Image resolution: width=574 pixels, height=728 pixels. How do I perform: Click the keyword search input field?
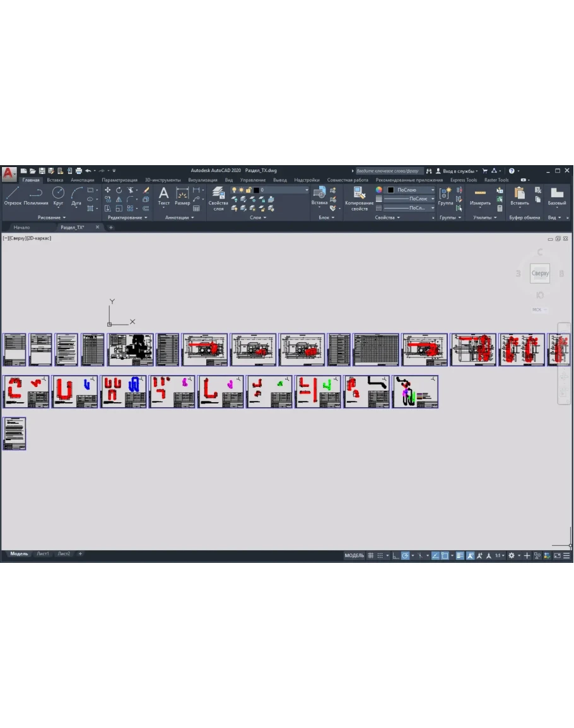pos(387,171)
